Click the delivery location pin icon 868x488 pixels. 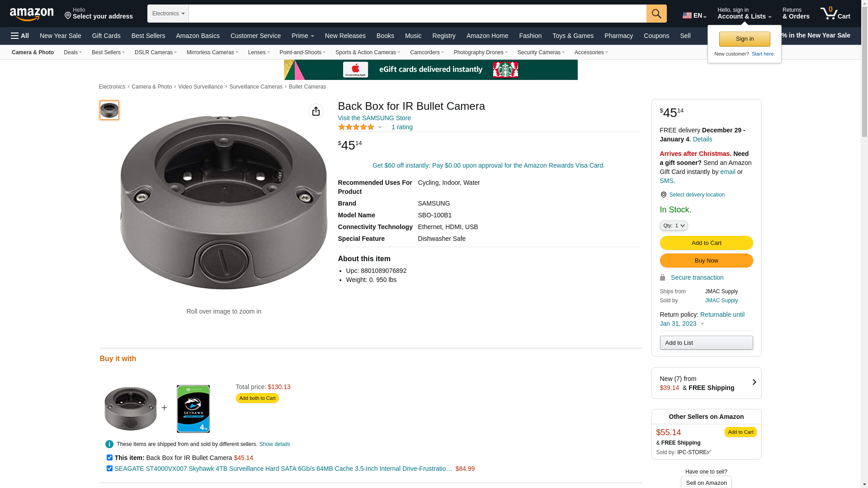point(663,195)
